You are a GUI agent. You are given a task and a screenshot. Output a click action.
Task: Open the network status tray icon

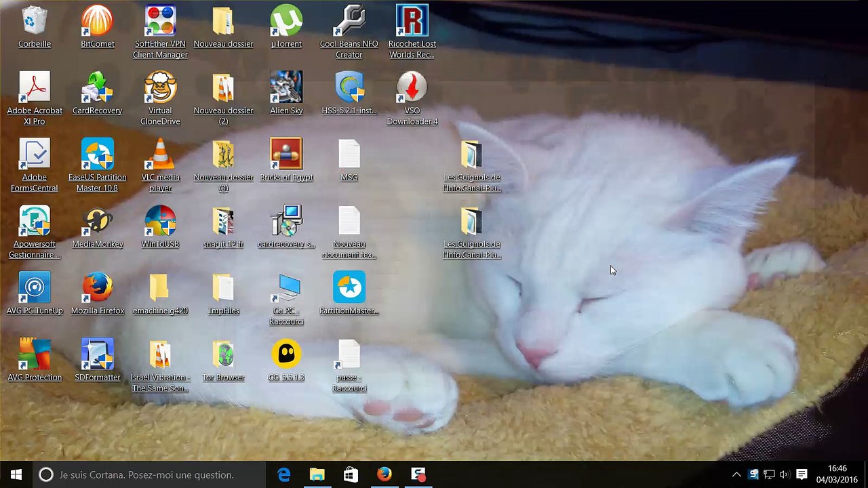click(769, 474)
